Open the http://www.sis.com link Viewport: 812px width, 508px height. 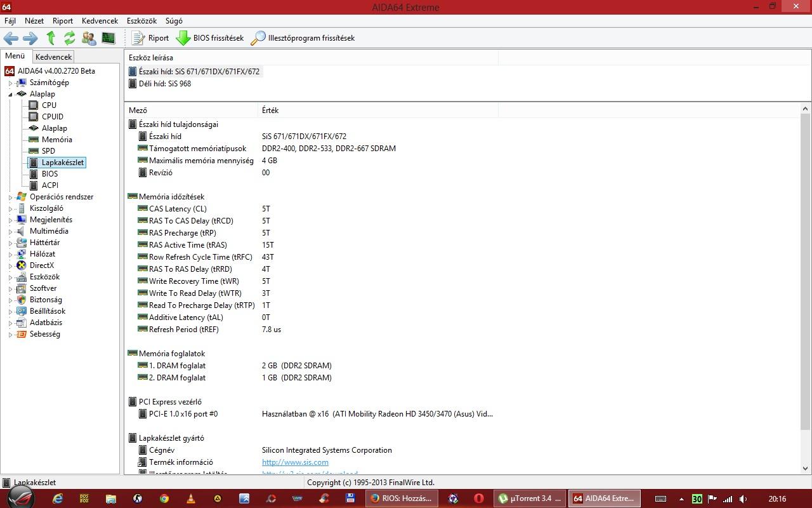click(295, 462)
